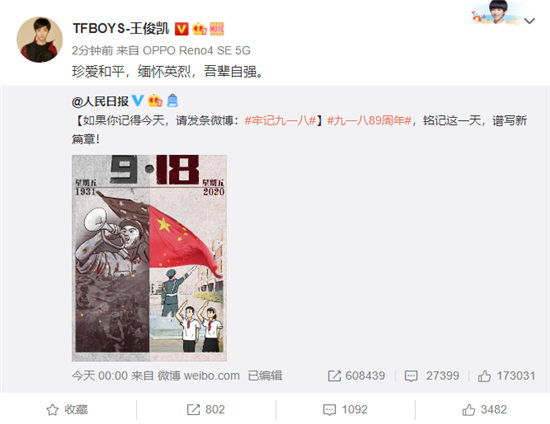Expand the post options chevron
Image resolution: width=550 pixels, height=424 pixels.
[x=529, y=21]
